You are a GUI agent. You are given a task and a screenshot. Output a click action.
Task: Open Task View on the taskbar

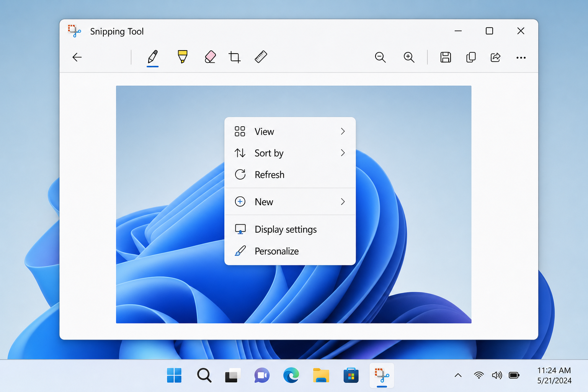click(232, 376)
